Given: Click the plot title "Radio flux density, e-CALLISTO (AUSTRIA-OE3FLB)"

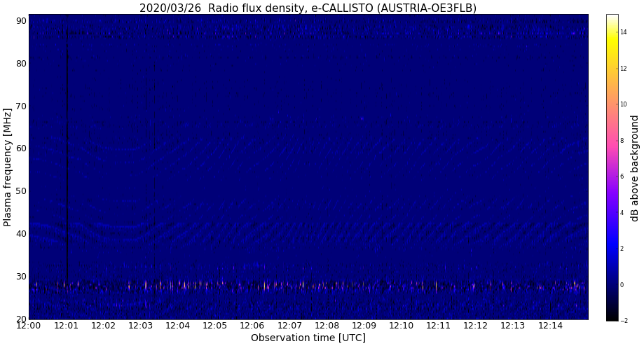Looking at the screenshot, I should [342, 8].
